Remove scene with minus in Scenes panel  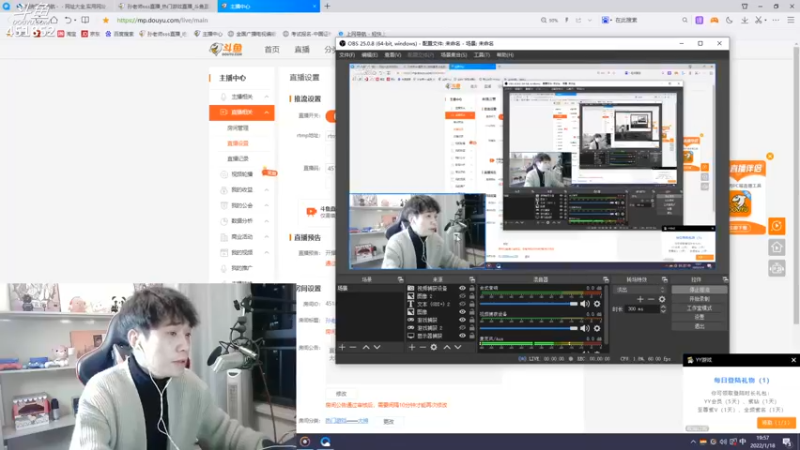[x=353, y=347]
